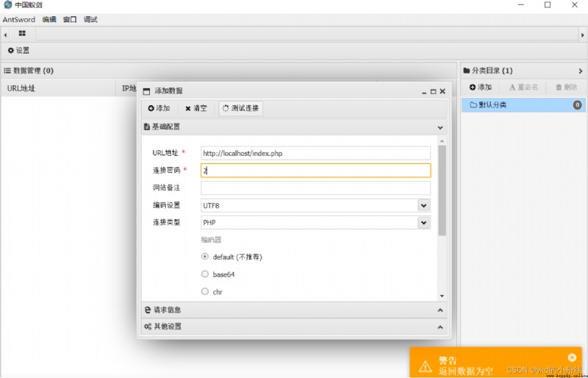Select the base64 encoder radio
The image size is (588, 378).
tap(205, 274)
